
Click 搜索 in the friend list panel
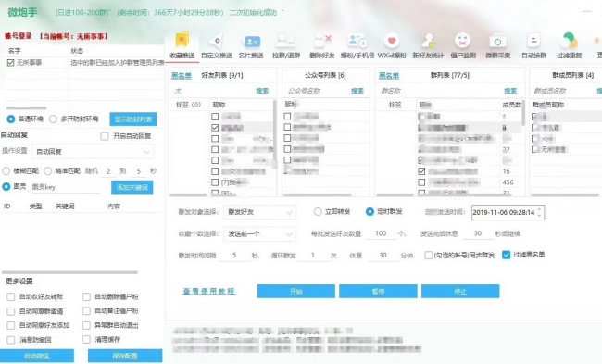pyautogui.click(x=262, y=91)
